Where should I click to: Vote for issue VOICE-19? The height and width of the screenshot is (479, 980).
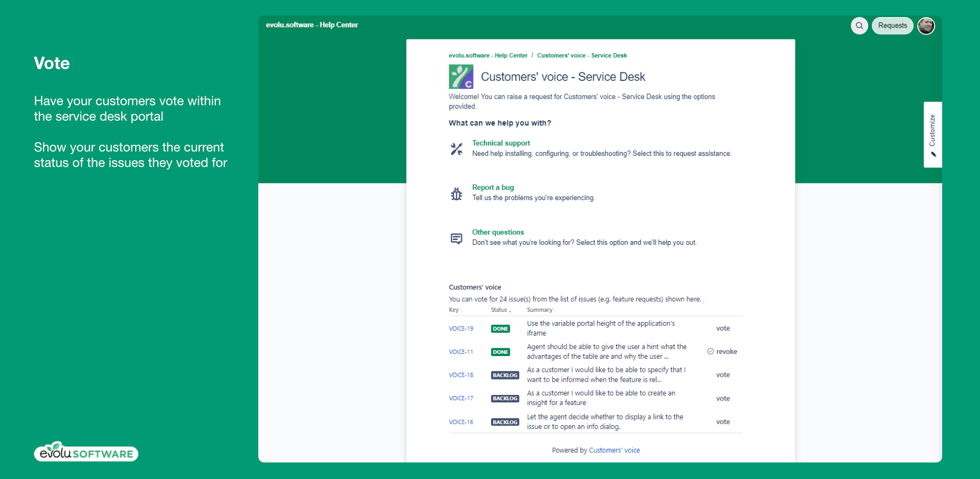point(723,328)
